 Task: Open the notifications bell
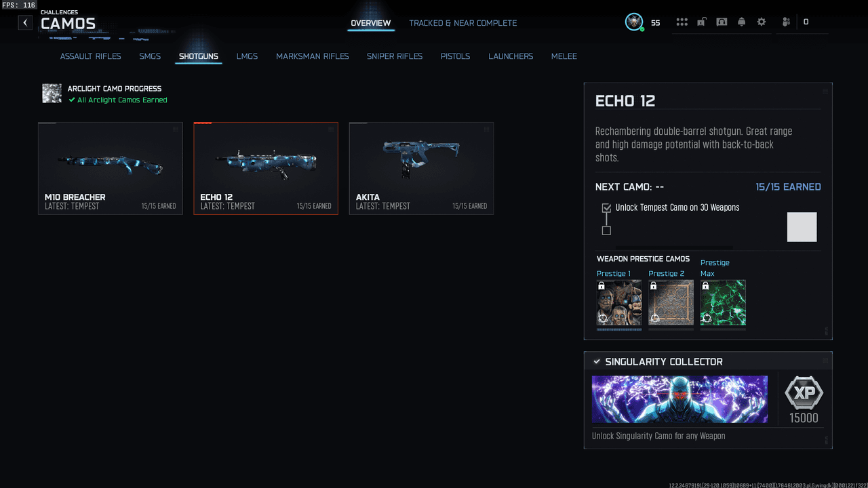point(741,22)
